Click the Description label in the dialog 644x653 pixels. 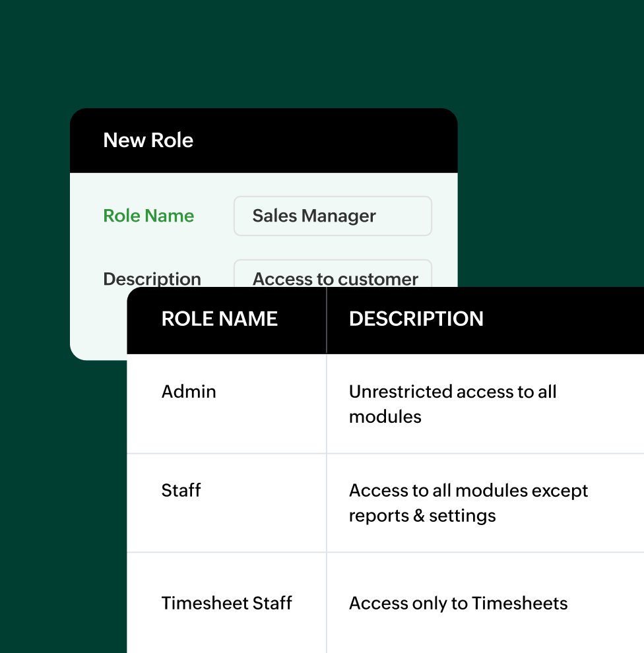tap(151, 279)
